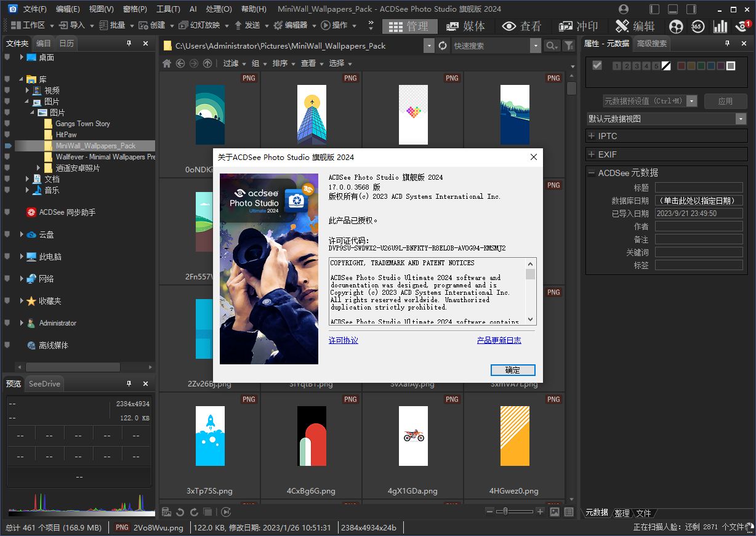
Task: Refresh the folder path listing
Action: click(442, 46)
